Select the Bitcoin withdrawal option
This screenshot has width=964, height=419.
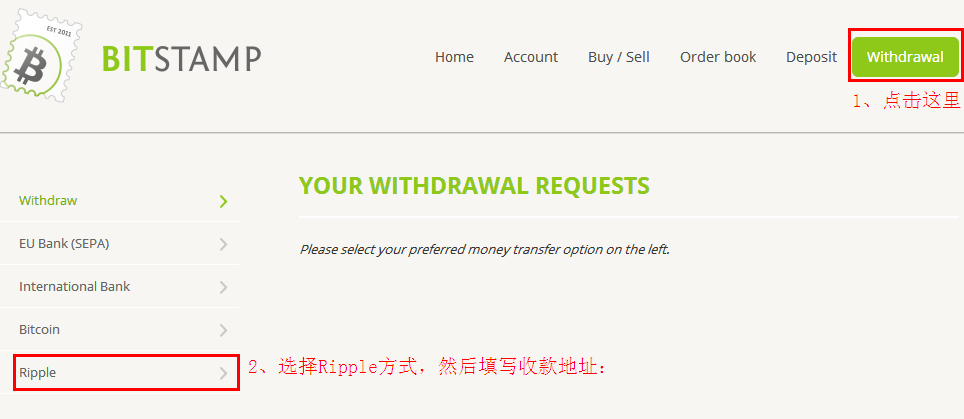coord(119,329)
